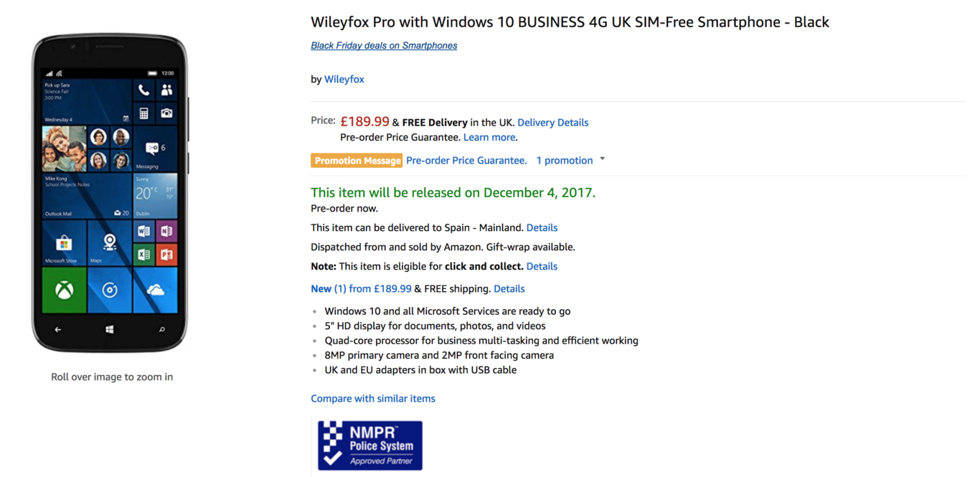980x477 pixels.
Task: Select the People tile icon
Action: (x=165, y=88)
